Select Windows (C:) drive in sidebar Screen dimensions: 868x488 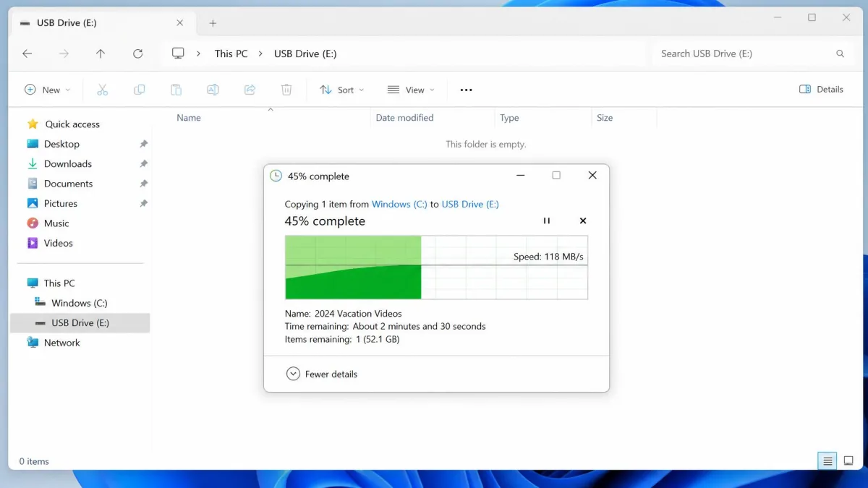point(80,303)
